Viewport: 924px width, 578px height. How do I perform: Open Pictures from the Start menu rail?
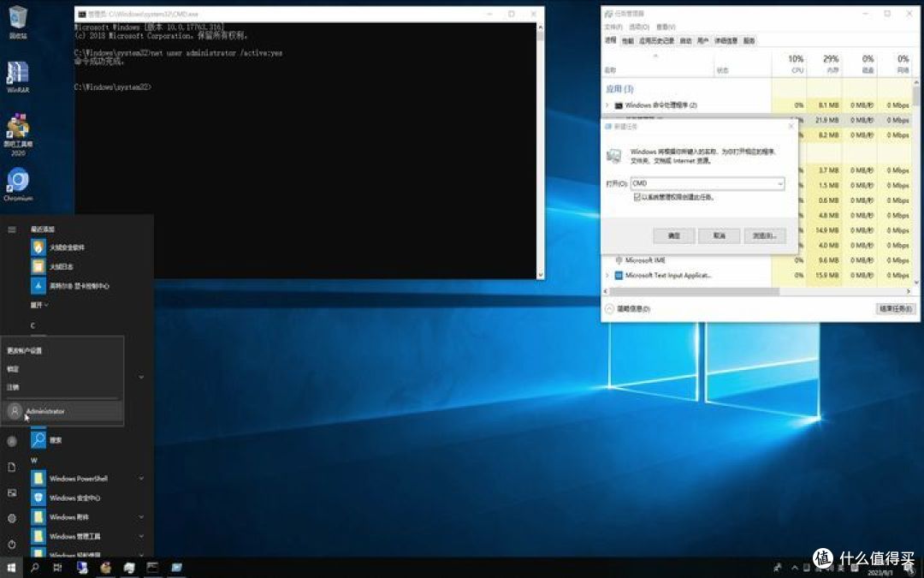pyautogui.click(x=12, y=493)
